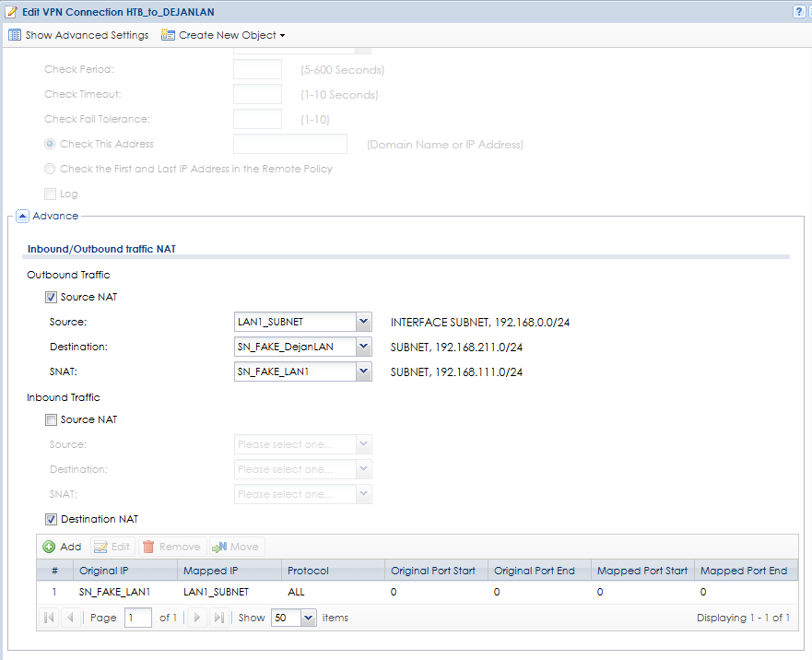
Task: Uncheck Outbound Source NAT checkbox
Action: (x=51, y=298)
